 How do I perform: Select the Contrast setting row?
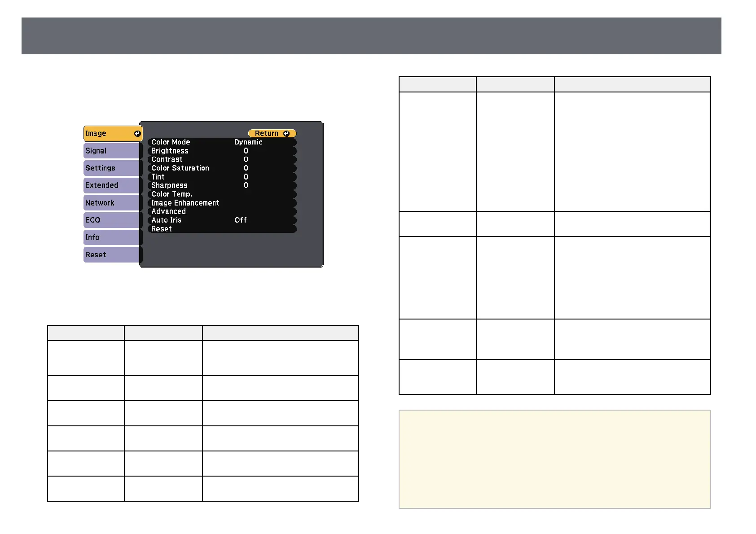click(222, 159)
